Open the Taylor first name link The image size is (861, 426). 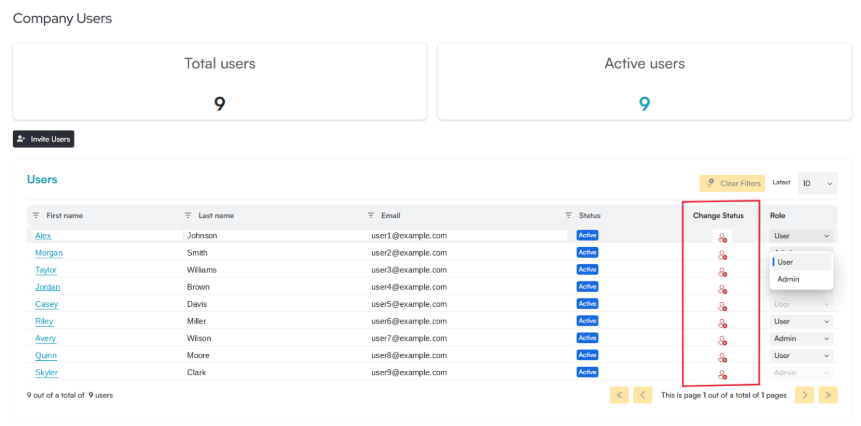(46, 270)
